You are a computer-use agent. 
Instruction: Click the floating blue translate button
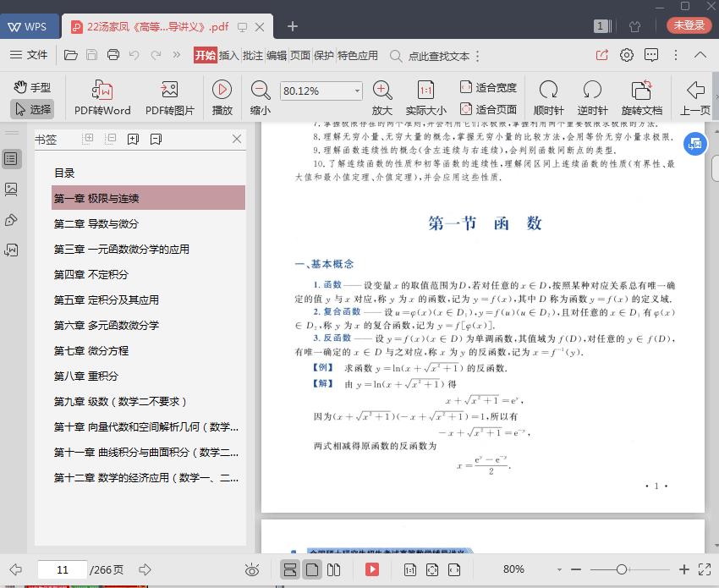(695, 144)
